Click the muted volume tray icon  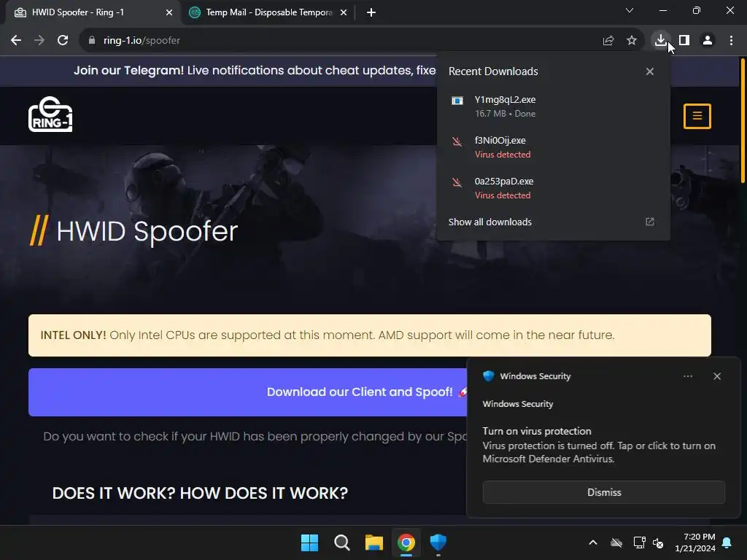659,542
